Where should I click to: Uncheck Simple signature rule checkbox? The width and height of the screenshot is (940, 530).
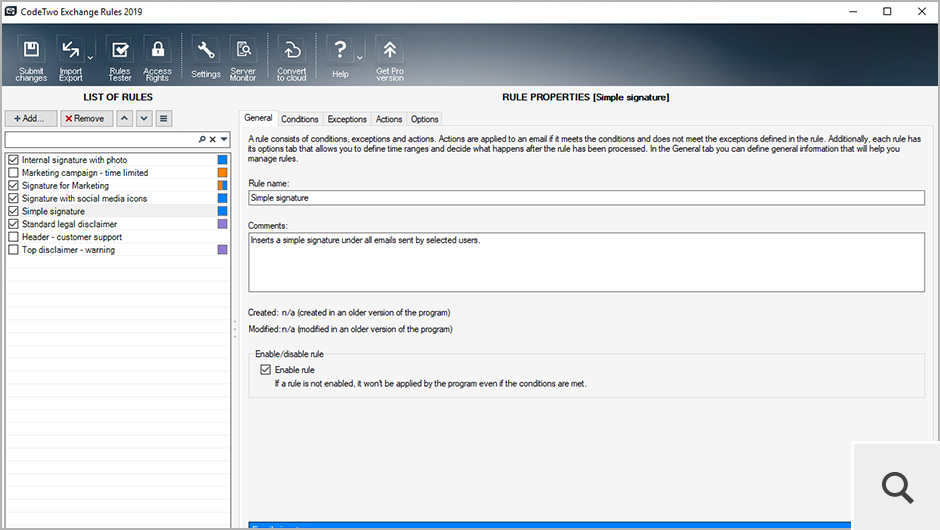13,211
